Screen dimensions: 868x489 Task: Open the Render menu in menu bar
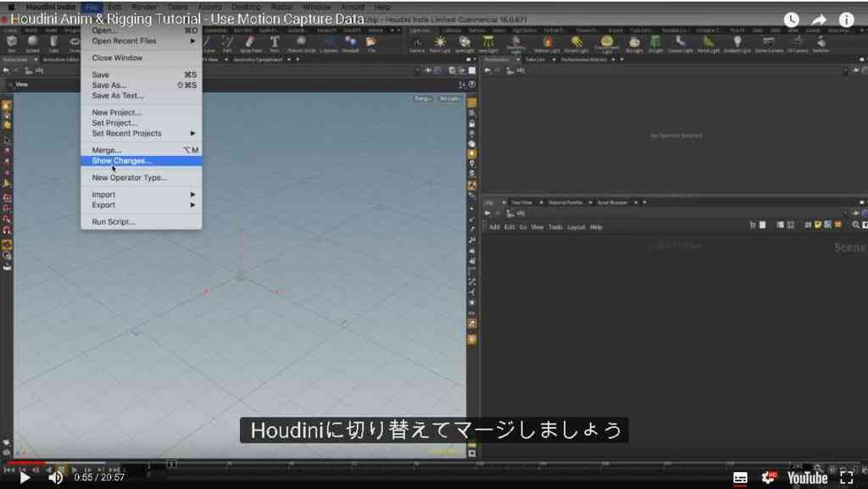144,7
